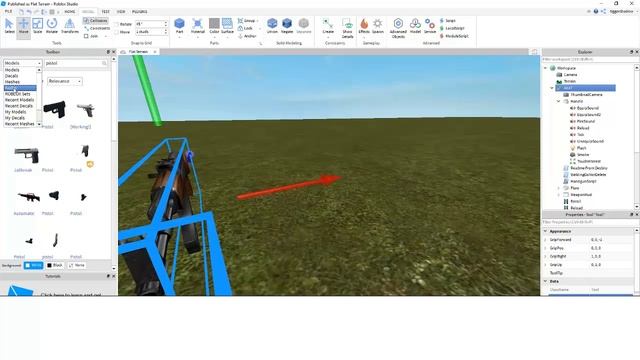The height and width of the screenshot is (360, 640).
Task: Switch to the PLUGINS ribbon tab
Action: [x=140, y=11]
